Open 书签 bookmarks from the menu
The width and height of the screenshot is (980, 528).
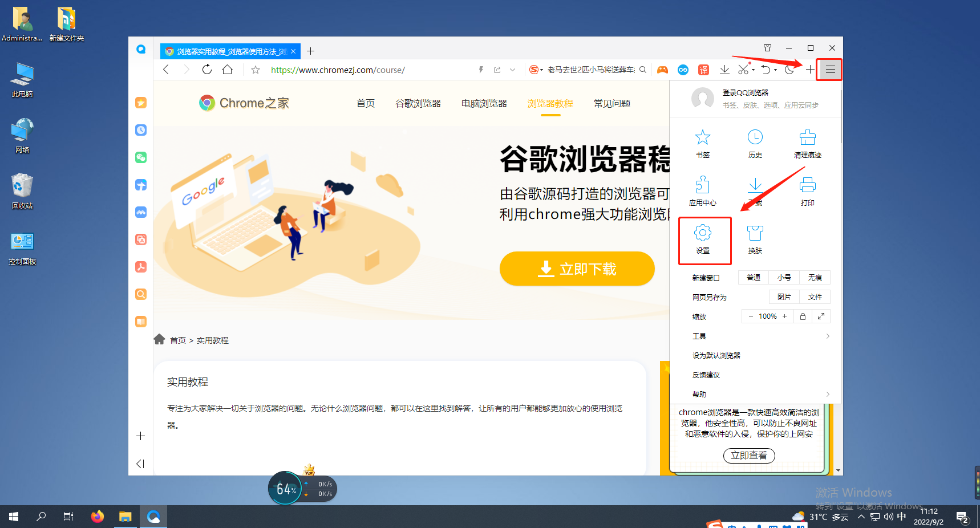703,144
